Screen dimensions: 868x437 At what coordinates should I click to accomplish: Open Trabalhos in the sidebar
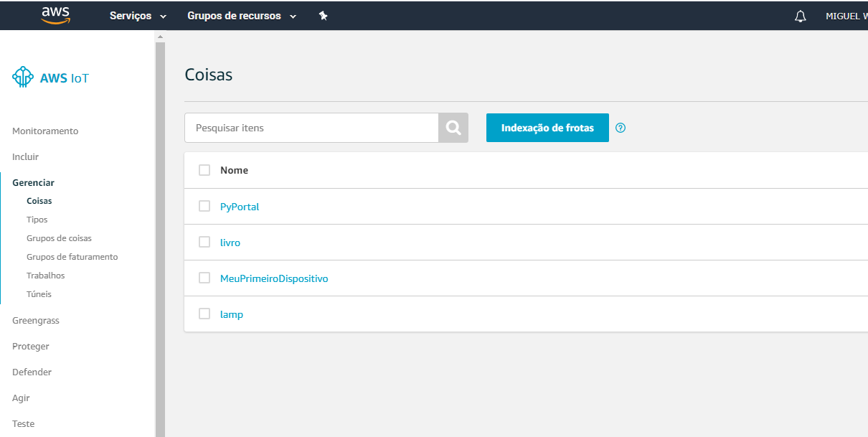46,276
